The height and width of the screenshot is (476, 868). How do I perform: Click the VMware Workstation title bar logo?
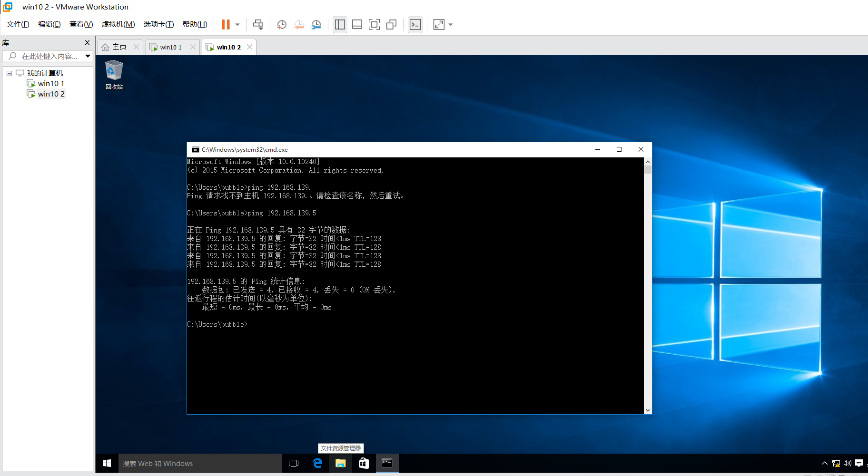tap(8, 7)
